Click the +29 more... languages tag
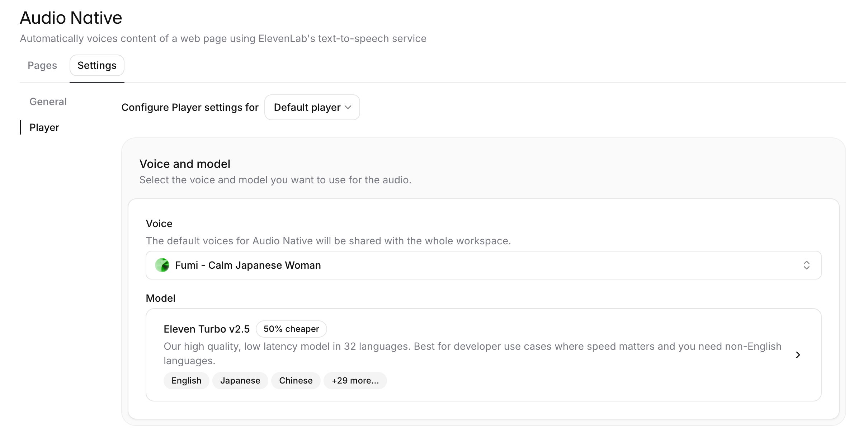Viewport: 868px width, 437px height. [355, 381]
